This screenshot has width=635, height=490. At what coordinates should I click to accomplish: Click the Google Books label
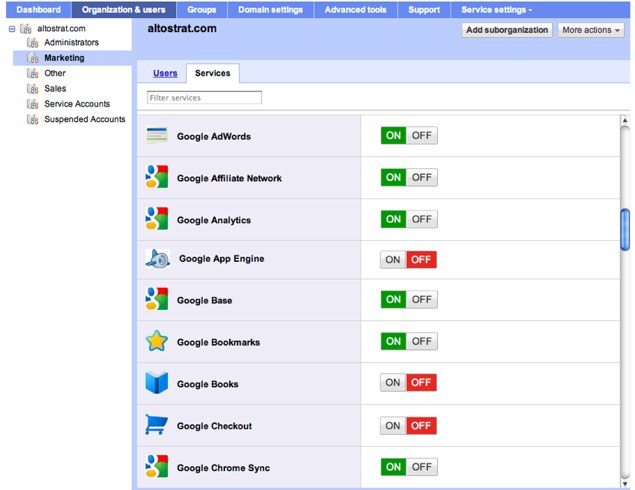point(207,384)
